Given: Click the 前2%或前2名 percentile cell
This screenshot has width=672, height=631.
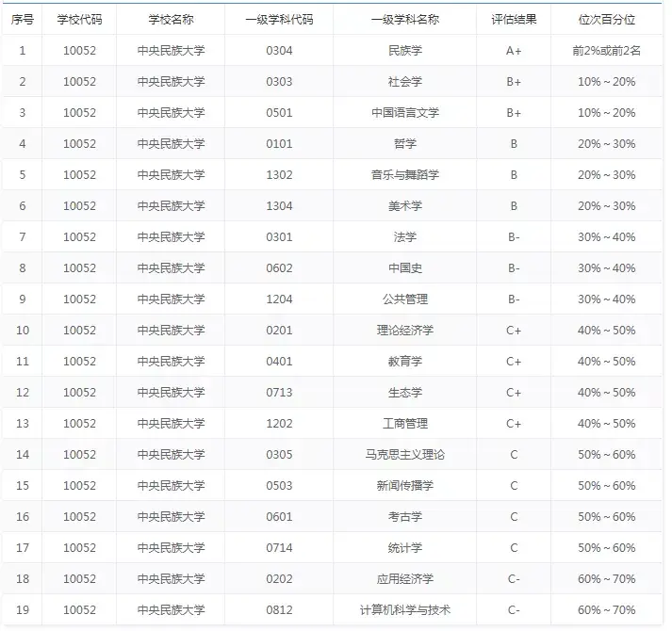Looking at the screenshot, I should [x=607, y=51].
